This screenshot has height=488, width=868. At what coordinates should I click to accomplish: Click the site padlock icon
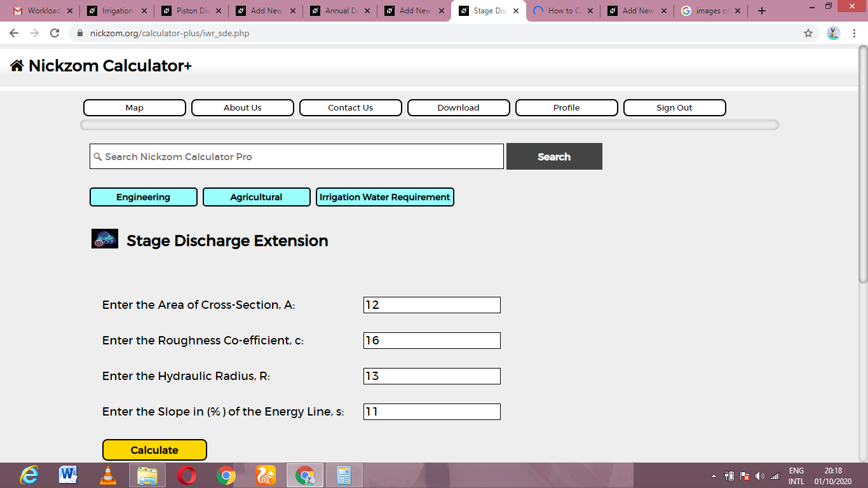point(79,33)
